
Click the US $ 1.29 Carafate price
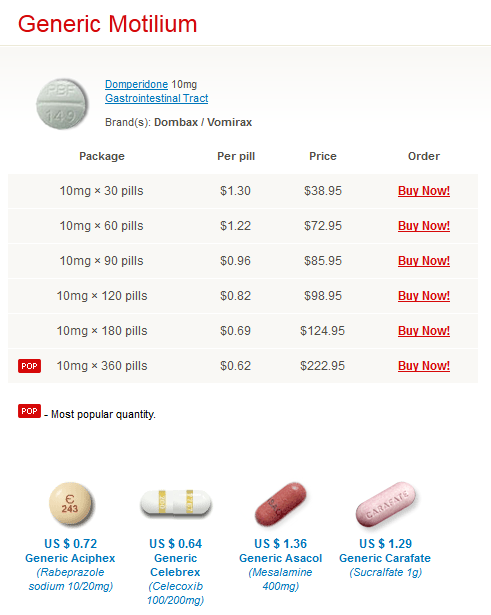(386, 544)
